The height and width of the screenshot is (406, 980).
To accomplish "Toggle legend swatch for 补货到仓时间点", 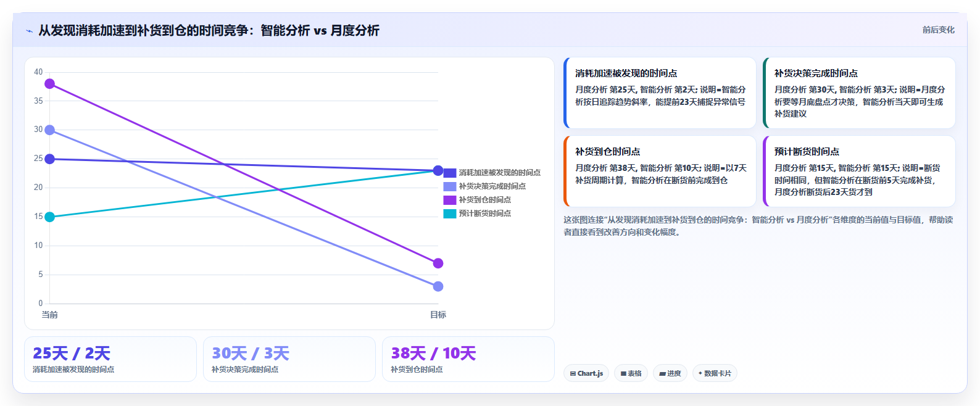I will [x=450, y=200].
